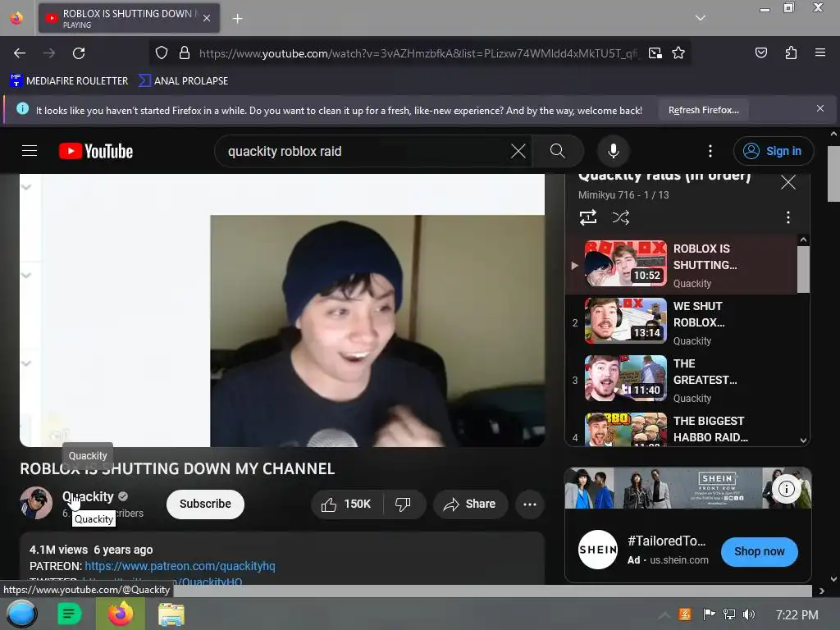
Task: Click the browser back arrow
Action: coord(20,53)
